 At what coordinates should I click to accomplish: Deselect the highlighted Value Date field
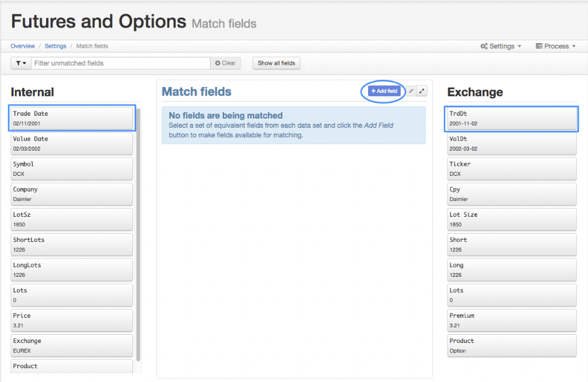(71, 143)
